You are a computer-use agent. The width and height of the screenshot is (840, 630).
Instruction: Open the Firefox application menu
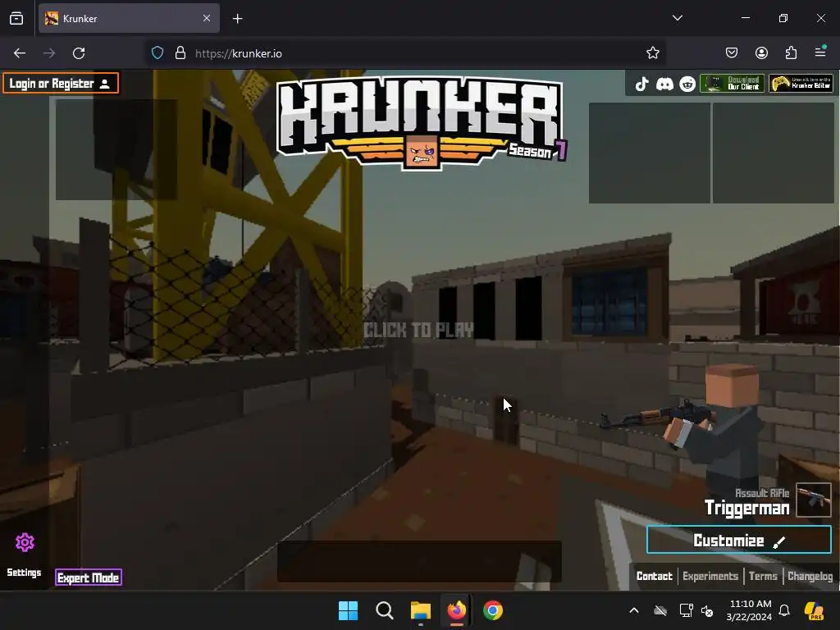(x=820, y=52)
